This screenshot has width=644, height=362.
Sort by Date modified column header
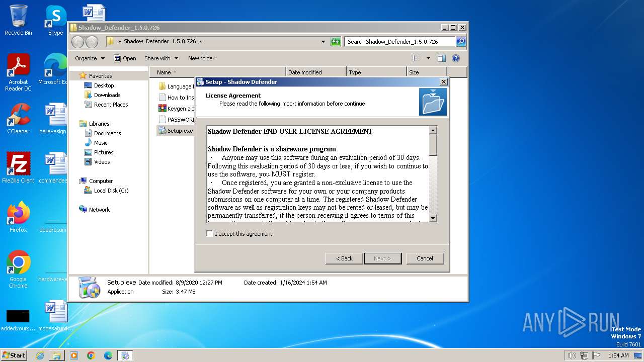316,72
